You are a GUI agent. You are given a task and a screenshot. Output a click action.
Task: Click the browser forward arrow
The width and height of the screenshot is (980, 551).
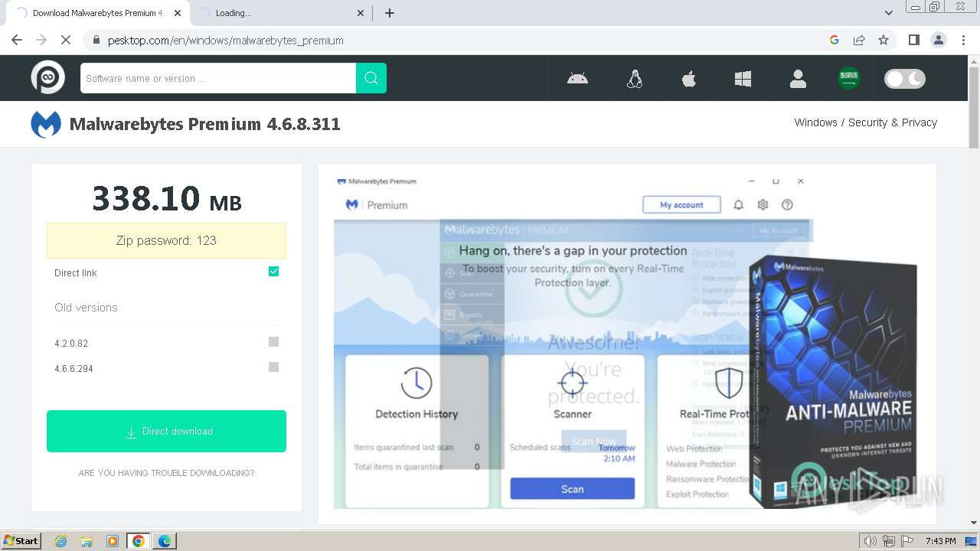pos(41,40)
